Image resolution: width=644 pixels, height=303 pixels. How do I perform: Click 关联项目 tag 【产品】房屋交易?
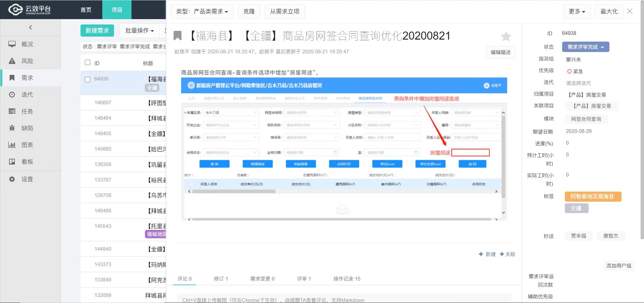(x=592, y=106)
